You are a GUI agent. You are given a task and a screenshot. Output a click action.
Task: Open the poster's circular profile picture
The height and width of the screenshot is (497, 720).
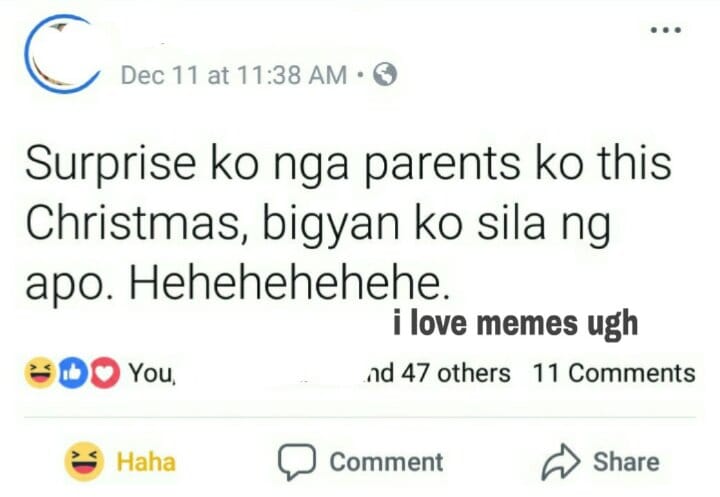63,54
